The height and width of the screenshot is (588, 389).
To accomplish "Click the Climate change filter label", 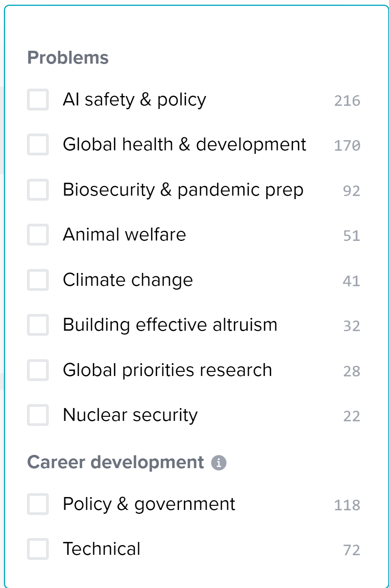I will [128, 280].
